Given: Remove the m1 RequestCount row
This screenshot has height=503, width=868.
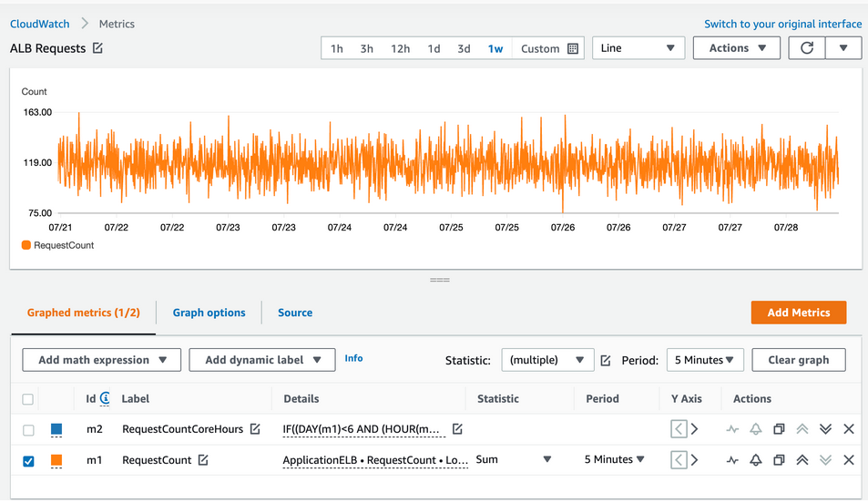Looking at the screenshot, I should [x=849, y=460].
